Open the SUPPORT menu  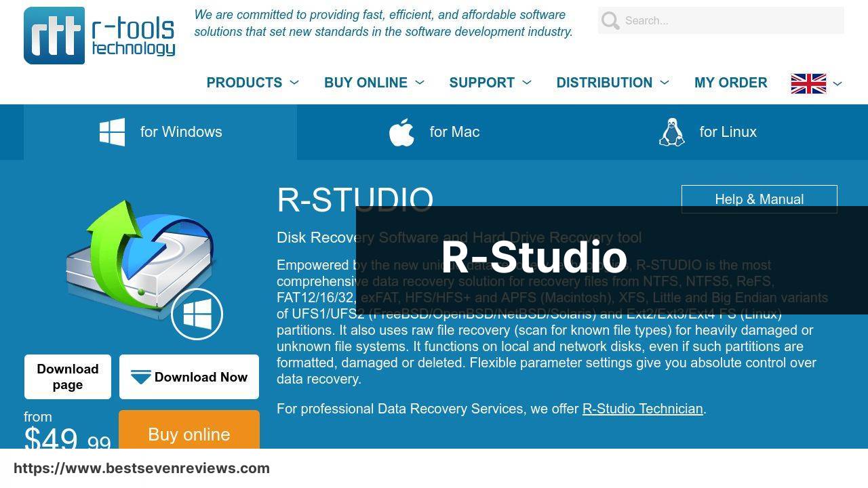481,83
